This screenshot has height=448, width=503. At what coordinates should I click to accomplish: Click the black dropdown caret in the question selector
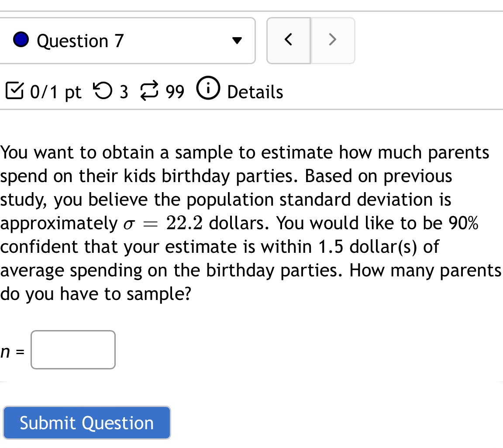[x=236, y=40]
